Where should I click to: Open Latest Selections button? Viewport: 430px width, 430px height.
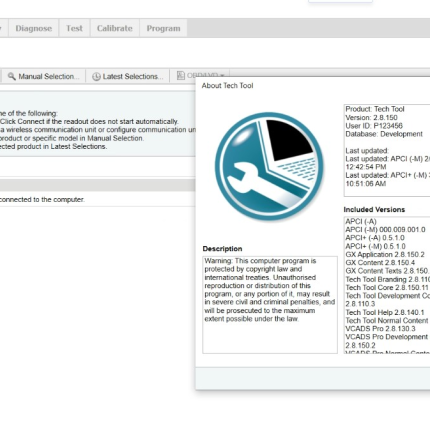[x=128, y=76]
